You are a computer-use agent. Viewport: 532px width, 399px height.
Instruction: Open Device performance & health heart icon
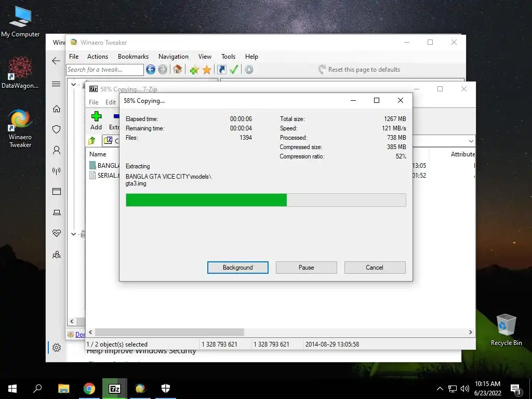click(x=57, y=233)
